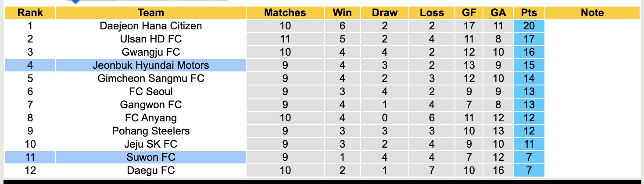Viewport: 644px width, 184px height.
Task: Click the GA column header
Action: click(x=498, y=13)
